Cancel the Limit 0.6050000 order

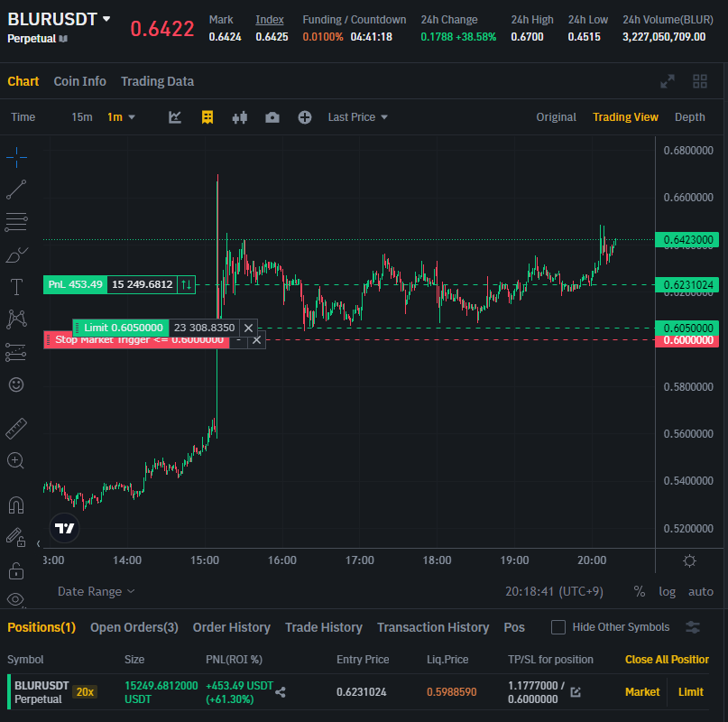[x=248, y=328]
